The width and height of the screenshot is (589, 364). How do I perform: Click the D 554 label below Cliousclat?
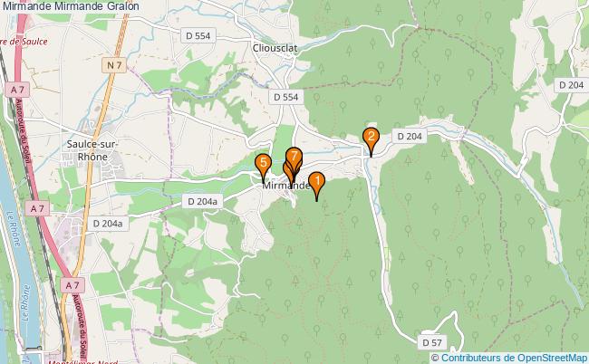[285, 97]
